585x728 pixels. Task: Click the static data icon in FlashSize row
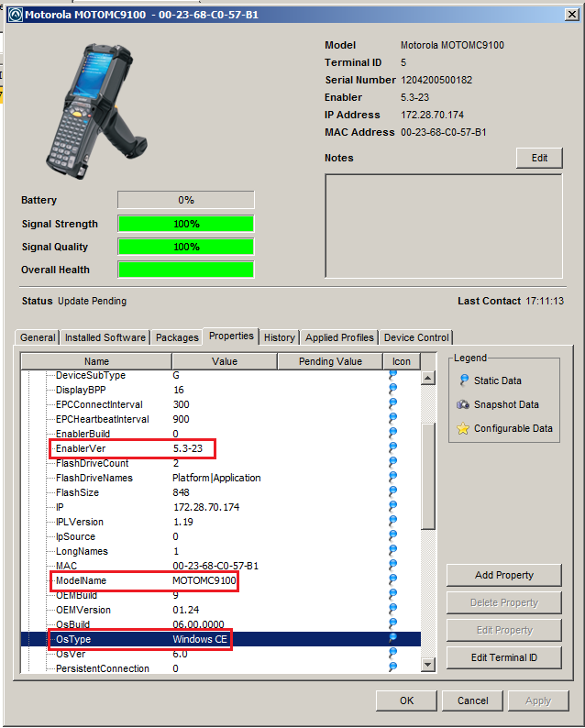pyautogui.click(x=392, y=491)
